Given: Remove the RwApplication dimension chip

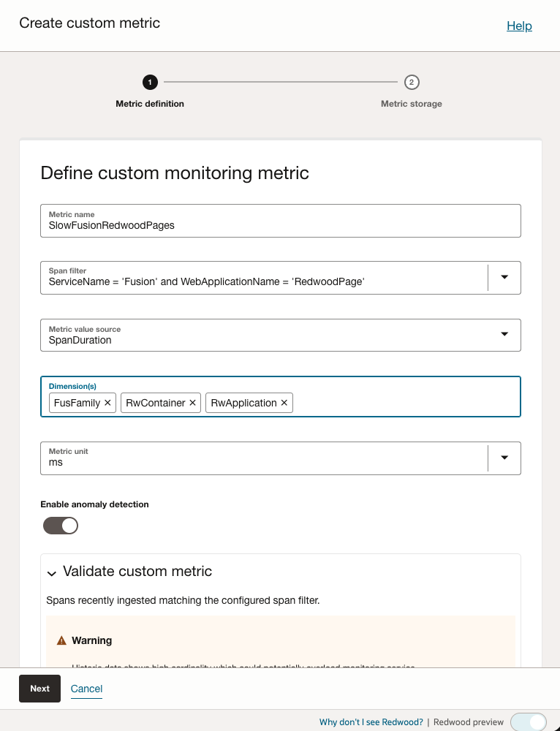Looking at the screenshot, I should point(284,403).
